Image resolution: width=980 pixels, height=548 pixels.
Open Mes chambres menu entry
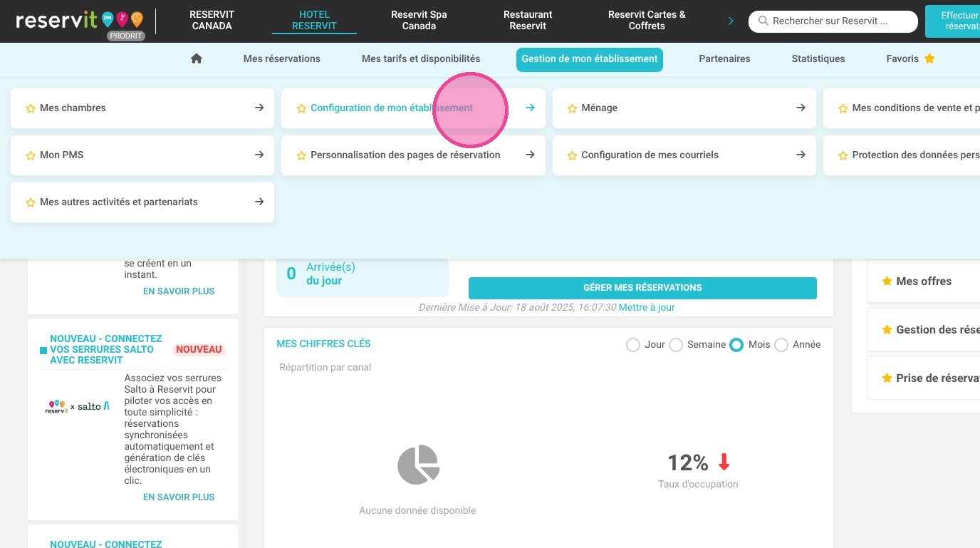pyautogui.click(x=142, y=108)
